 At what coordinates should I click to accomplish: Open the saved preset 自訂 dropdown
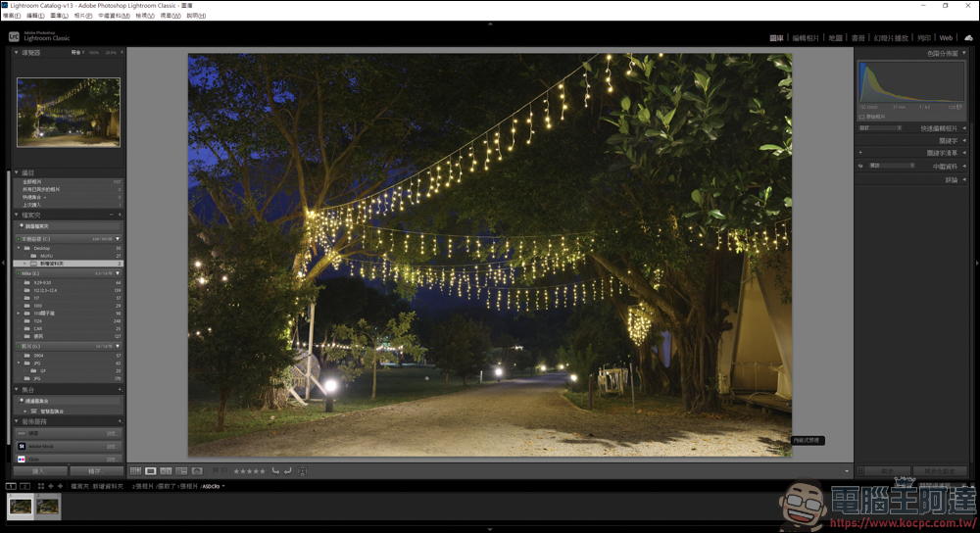coord(881,128)
